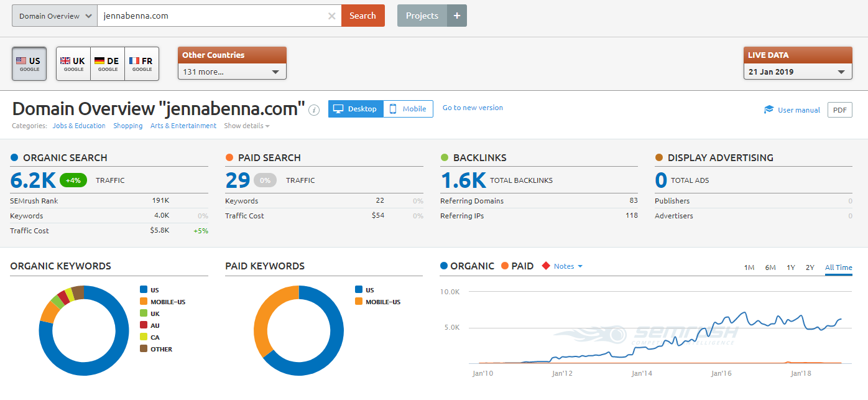Click the US blue swatch in Paid Keywords legend
Screen dimensions: 868x400
[359, 290]
